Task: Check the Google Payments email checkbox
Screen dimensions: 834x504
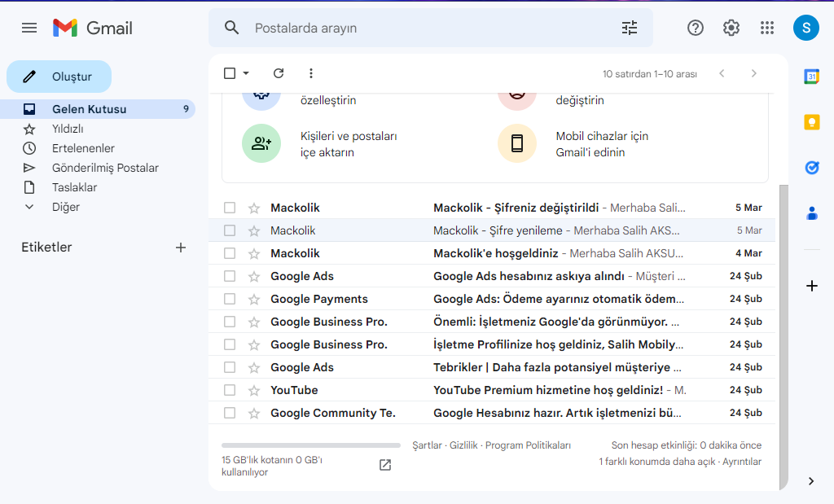Action: tap(230, 300)
